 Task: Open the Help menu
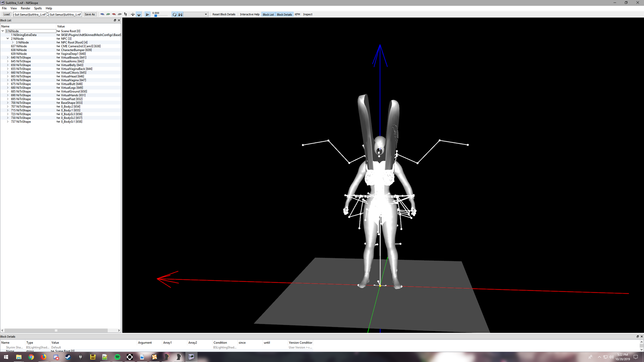[49, 8]
